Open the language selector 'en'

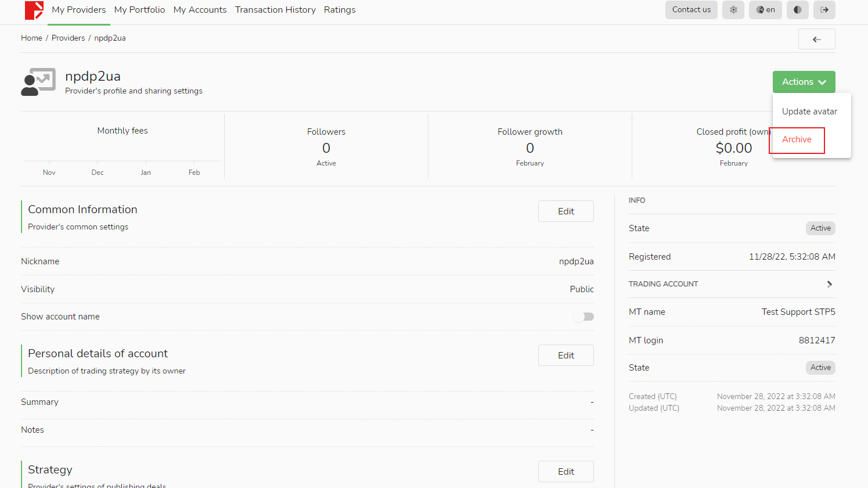click(765, 10)
